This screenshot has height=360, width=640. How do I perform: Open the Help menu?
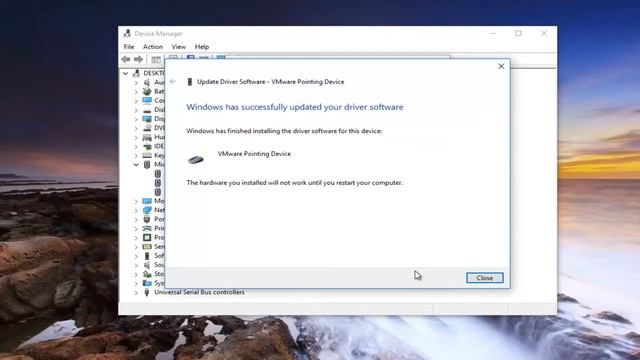tap(202, 47)
